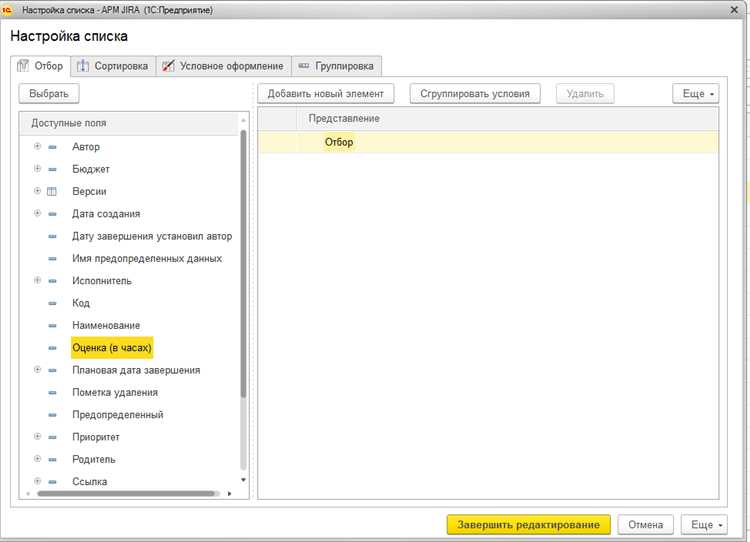Switch to the Группировка tab
Image resolution: width=750 pixels, height=542 pixels.
point(336,66)
